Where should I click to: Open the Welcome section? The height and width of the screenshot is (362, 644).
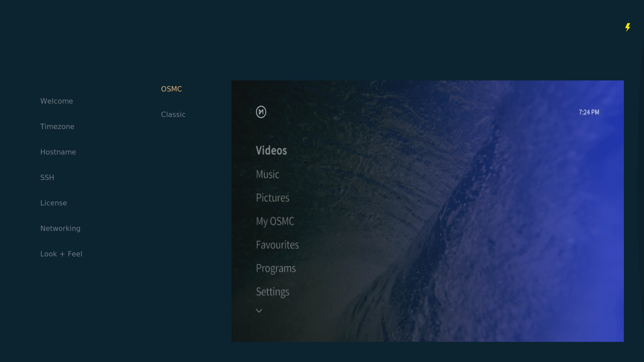(57, 101)
